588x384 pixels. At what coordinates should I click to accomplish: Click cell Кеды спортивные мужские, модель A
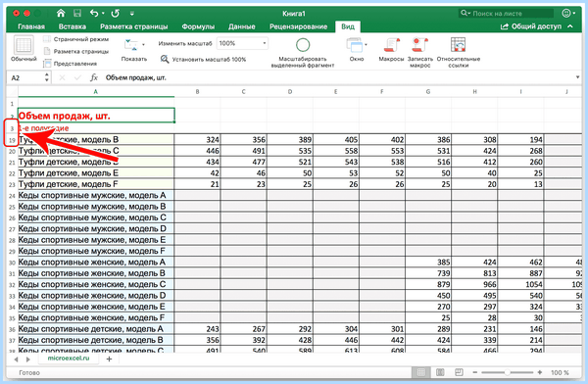(96, 195)
